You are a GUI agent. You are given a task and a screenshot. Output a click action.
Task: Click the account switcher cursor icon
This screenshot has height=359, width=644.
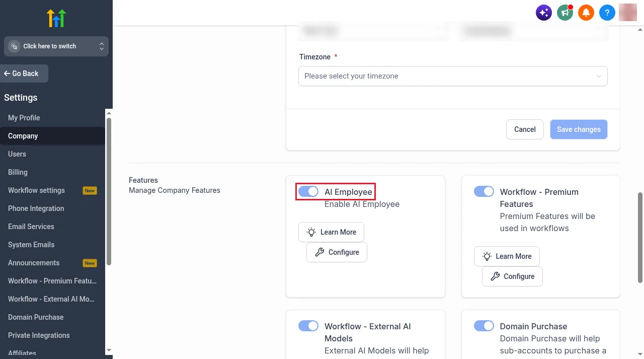(14, 46)
